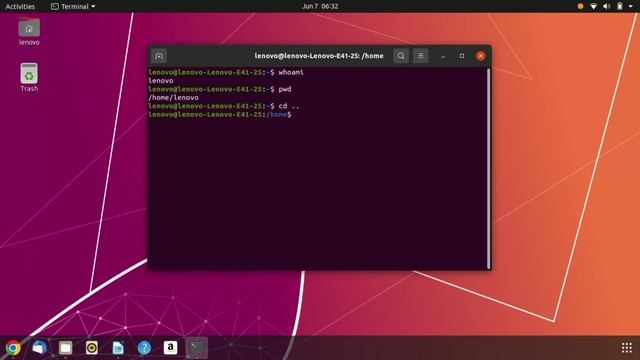Click the pwd command text
The image size is (640, 360).
(285, 89)
